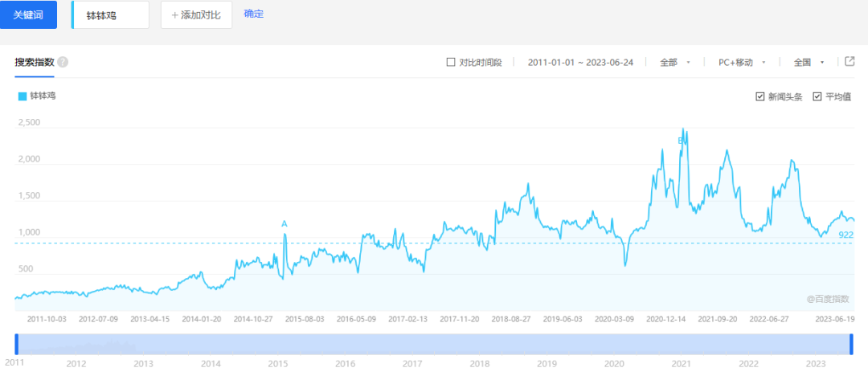
Task: Click the 钵钵鸡 legend color square
Action: (x=22, y=96)
